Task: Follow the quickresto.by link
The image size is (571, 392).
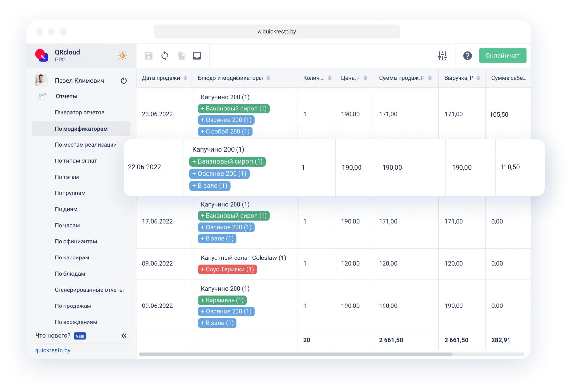Action: 53,350
